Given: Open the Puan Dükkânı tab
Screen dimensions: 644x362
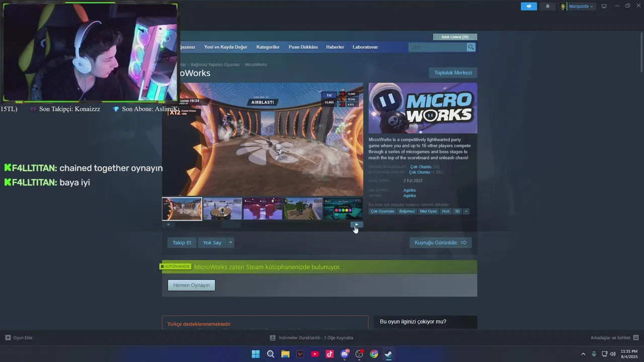Looking at the screenshot, I should [303, 47].
